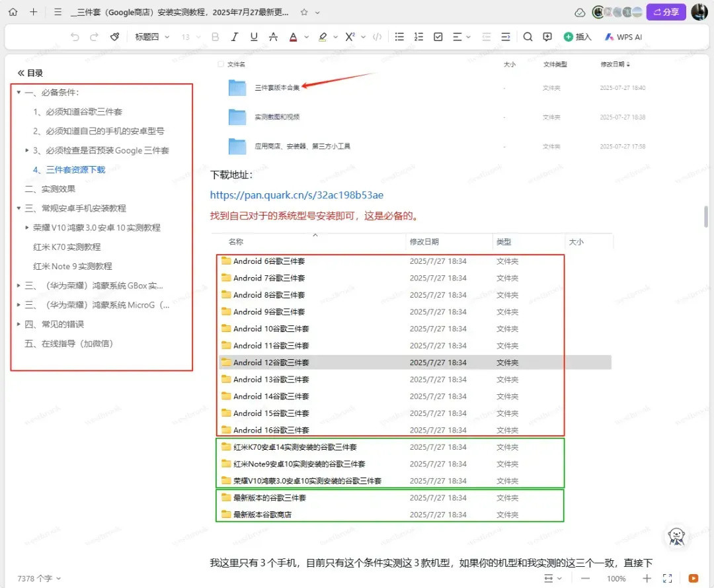Image resolution: width=714 pixels, height=588 pixels.
Task: Click the text alignment icon
Action: (x=457, y=37)
